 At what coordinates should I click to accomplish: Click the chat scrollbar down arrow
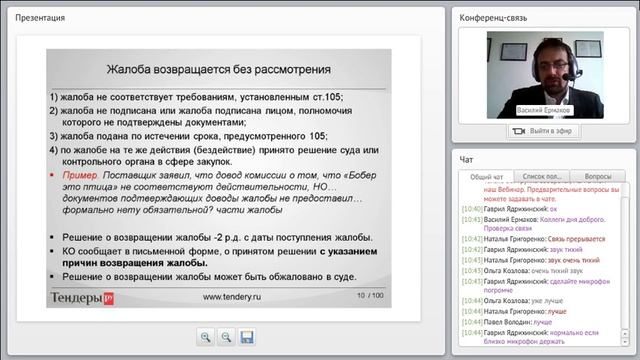(x=625, y=342)
